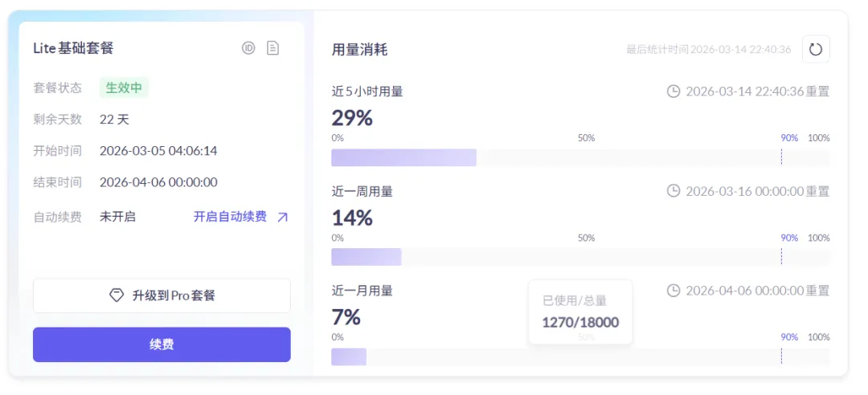Click the 升级到Pro套餐 button text
Image resolution: width=868 pixels, height=395 pixels.
(x=174, y=295)
